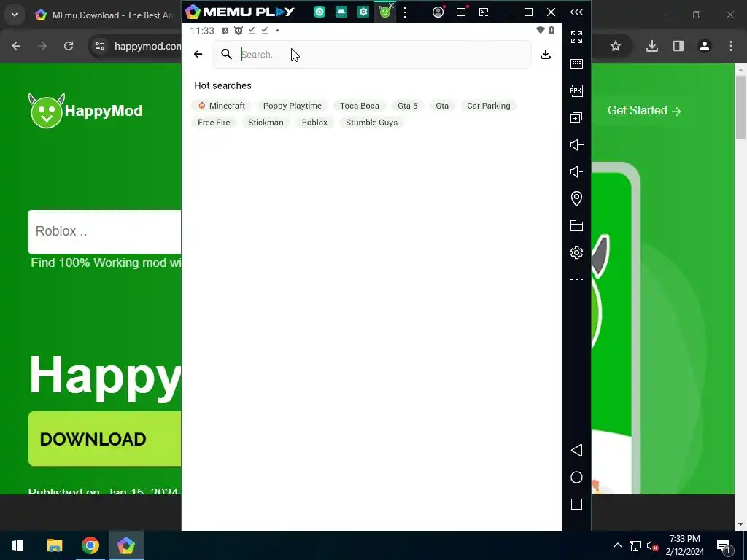
Task: Go back with the arrow beside search field
Action: 198,54
